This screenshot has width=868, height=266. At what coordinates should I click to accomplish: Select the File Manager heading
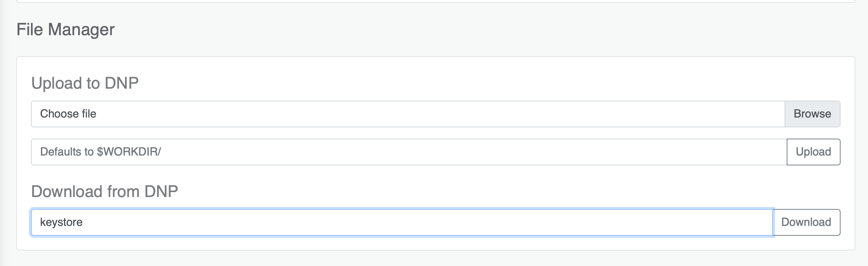click(x=65, y=30)
